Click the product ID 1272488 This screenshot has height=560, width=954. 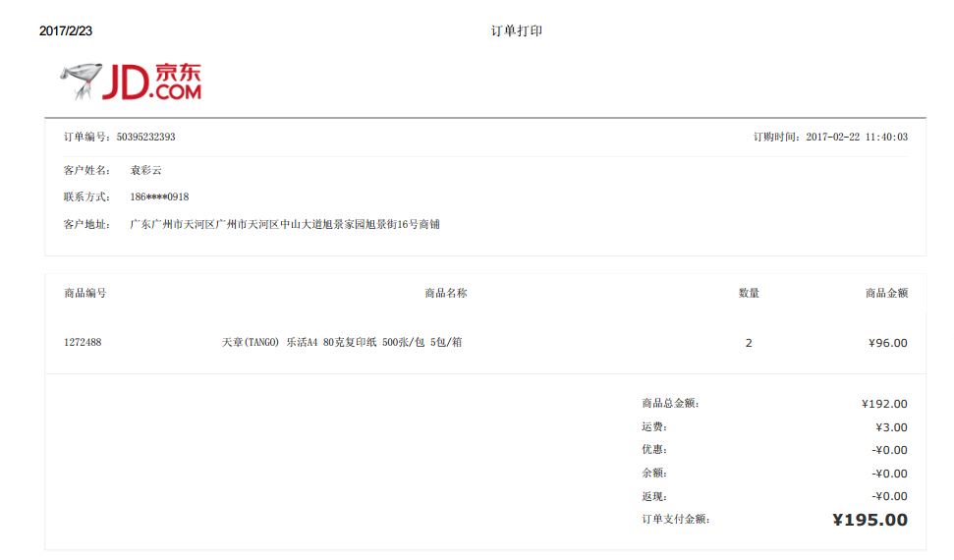click(83, 343)
